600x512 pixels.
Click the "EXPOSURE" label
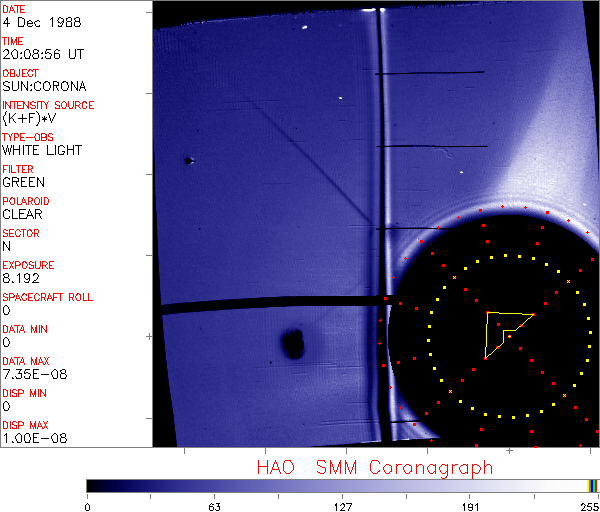click(28, 265)
